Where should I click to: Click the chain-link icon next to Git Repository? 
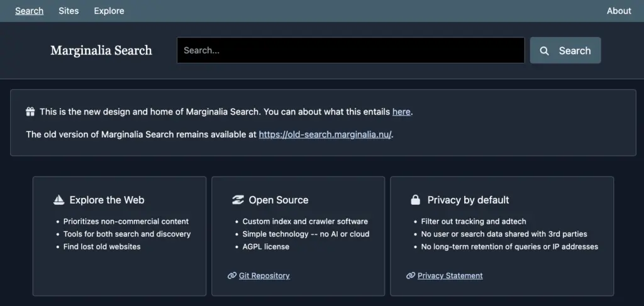[232, 276]
